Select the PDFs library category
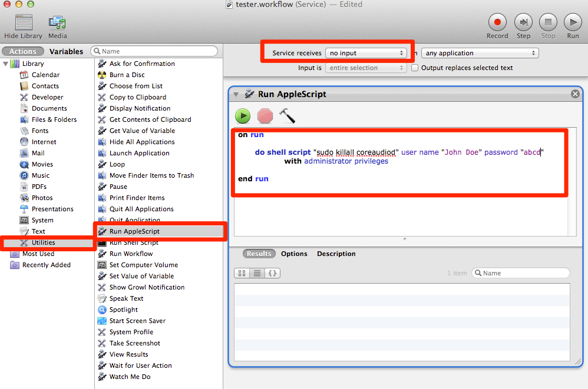Screen dimensions: 588x389 [39, 187]
